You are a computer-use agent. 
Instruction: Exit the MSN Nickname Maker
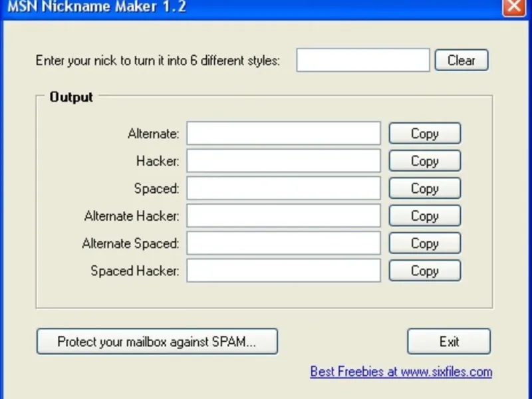pos(449,341)
